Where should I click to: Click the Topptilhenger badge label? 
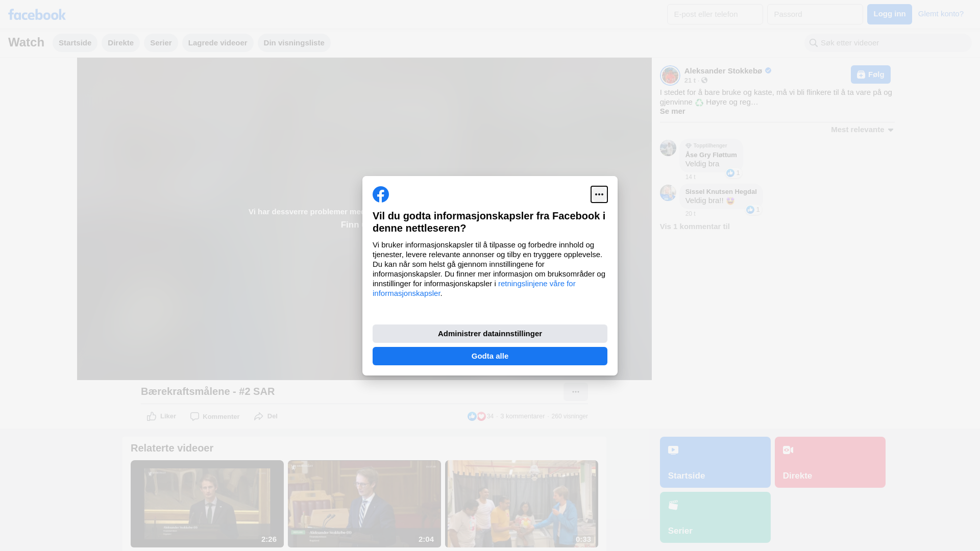click(710, 146)
